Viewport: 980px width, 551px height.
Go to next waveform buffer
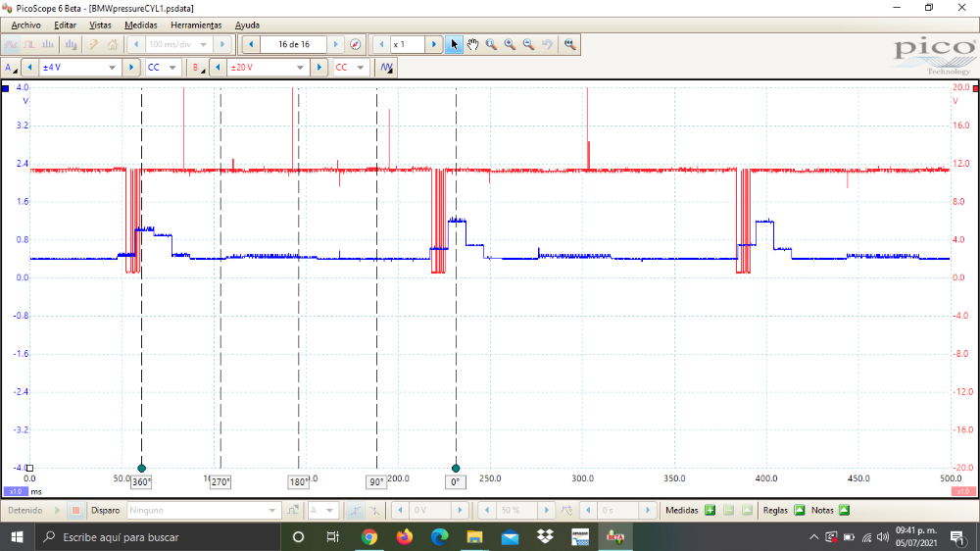[x=336, y=44]
